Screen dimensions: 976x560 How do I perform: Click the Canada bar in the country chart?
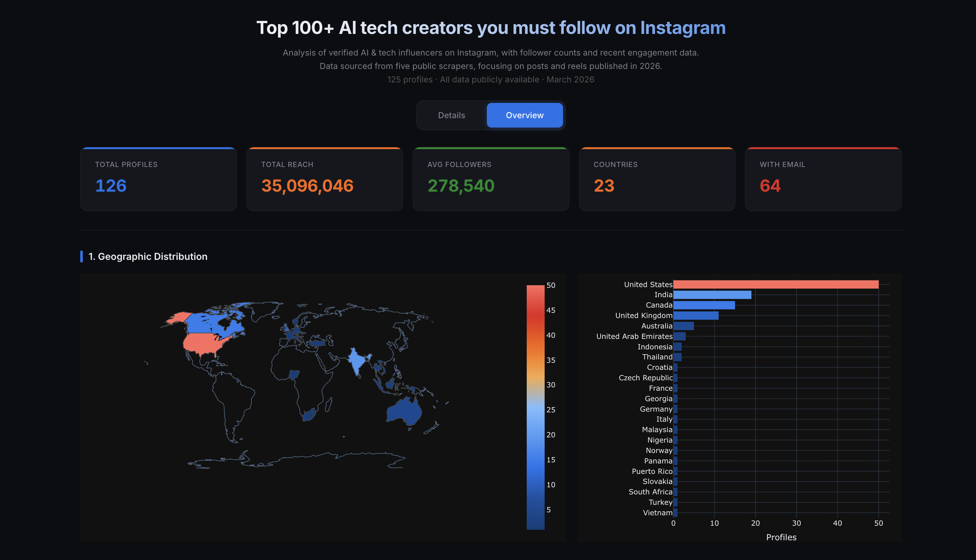pos(704,305)
